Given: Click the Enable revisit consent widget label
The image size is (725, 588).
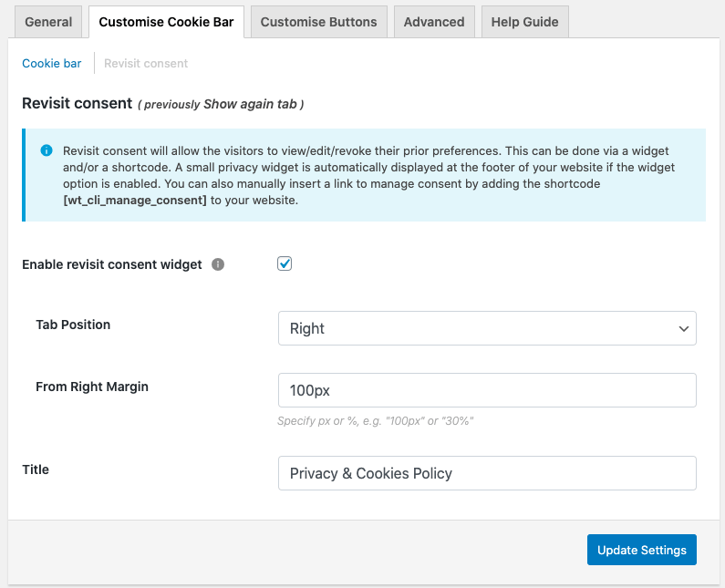Looking at the screenshot, I should (112, 264).
